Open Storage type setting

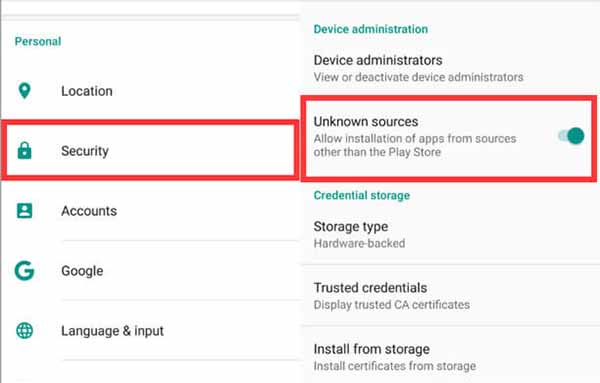click(x=451, y=234)
